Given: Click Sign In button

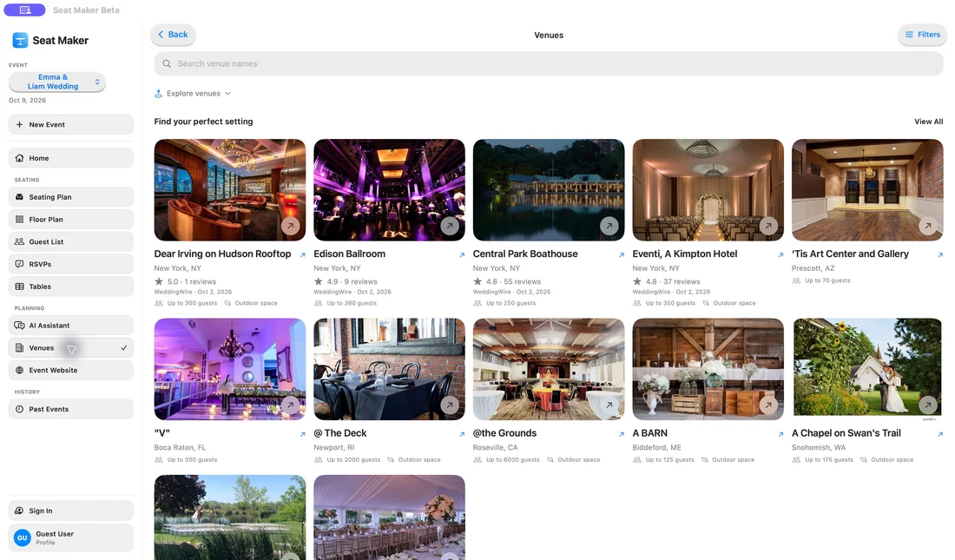Looking at the screenshot, I should (x=70, y=511).
